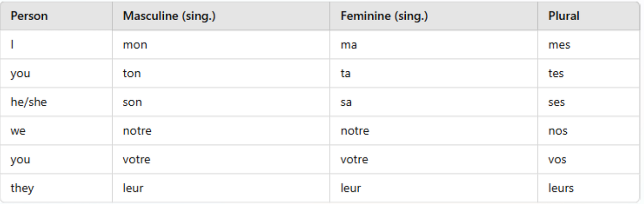Select the cell containing ma
The width and height of the screenshot is (644, 204).
pos(434,45)
